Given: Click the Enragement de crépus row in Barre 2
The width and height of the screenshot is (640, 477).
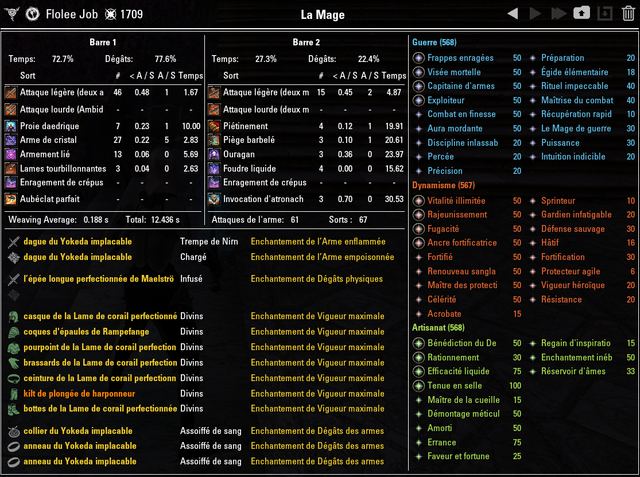Looking at the screenshot, I should [x=306, y=183].
